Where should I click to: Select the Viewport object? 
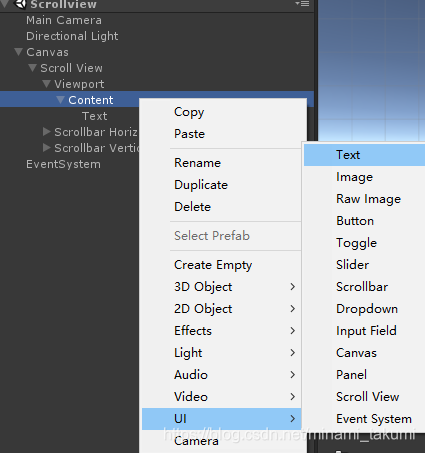(79, 84)
